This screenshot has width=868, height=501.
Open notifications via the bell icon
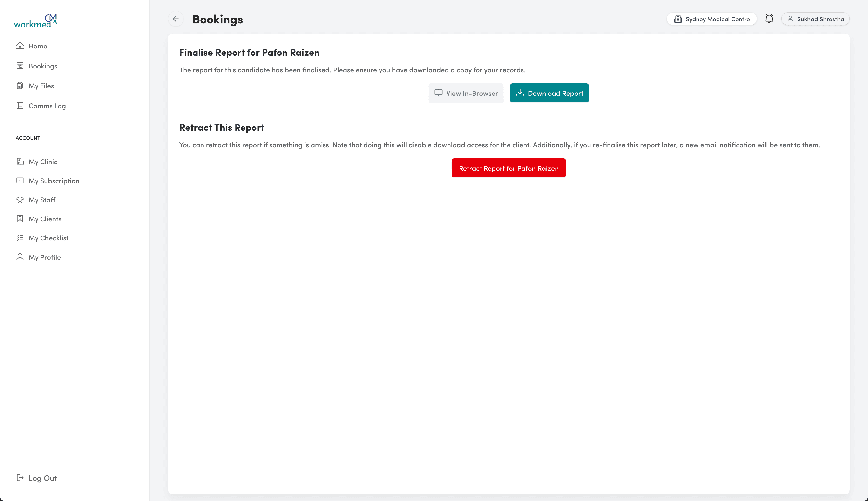point(769,18)
